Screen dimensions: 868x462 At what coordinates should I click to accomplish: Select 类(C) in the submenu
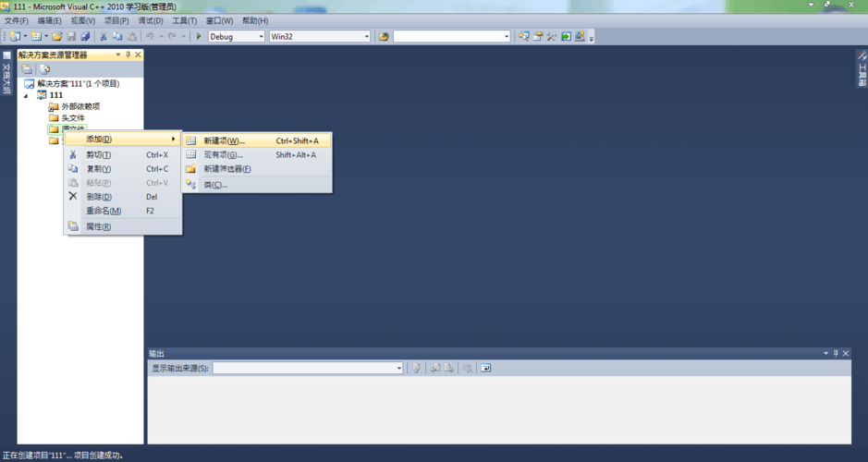coord(257,185)
